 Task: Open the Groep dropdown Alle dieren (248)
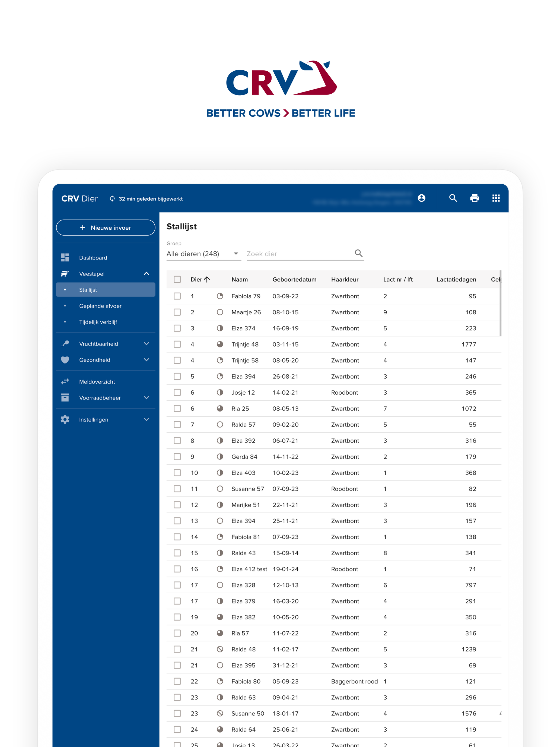pos(203,254)
